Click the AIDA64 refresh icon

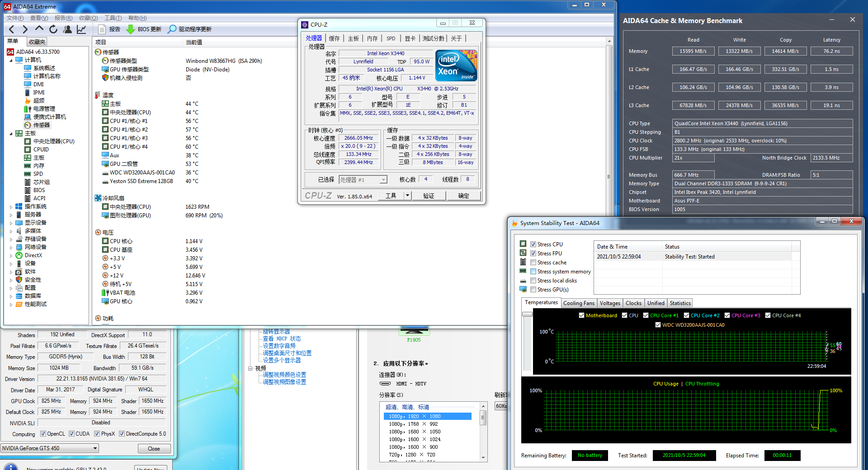click(x=53, y=29)
